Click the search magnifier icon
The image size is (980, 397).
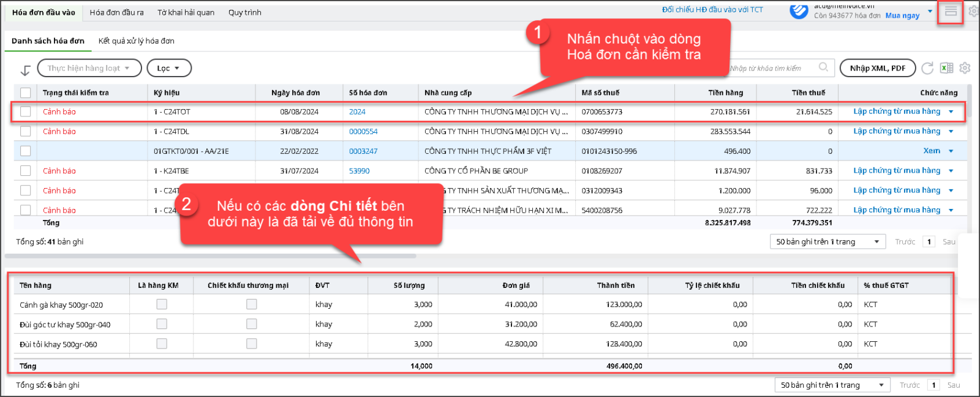824,67
